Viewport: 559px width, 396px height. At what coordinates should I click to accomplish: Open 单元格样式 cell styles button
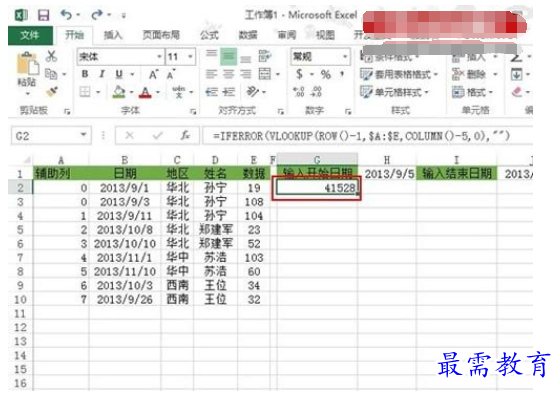[x=394, y=92]
